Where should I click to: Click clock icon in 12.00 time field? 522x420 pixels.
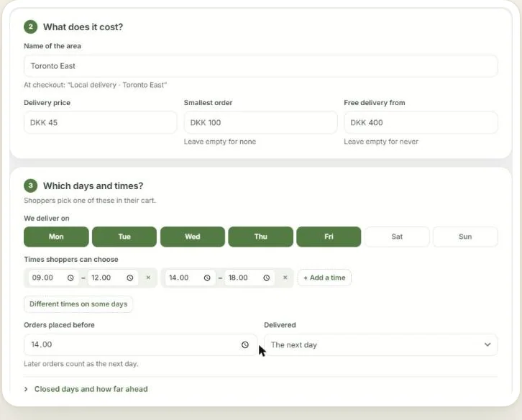pyautogui.click(x=130, y=278)
